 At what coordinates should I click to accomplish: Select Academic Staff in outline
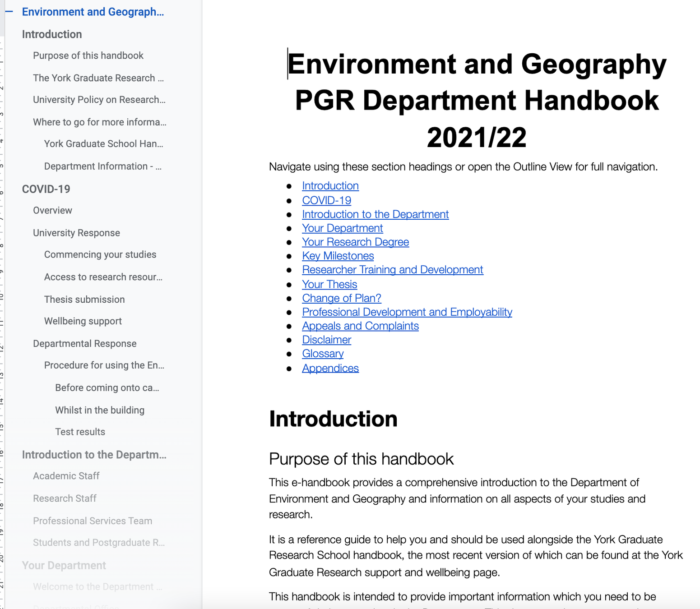click(x=66, y=476)
